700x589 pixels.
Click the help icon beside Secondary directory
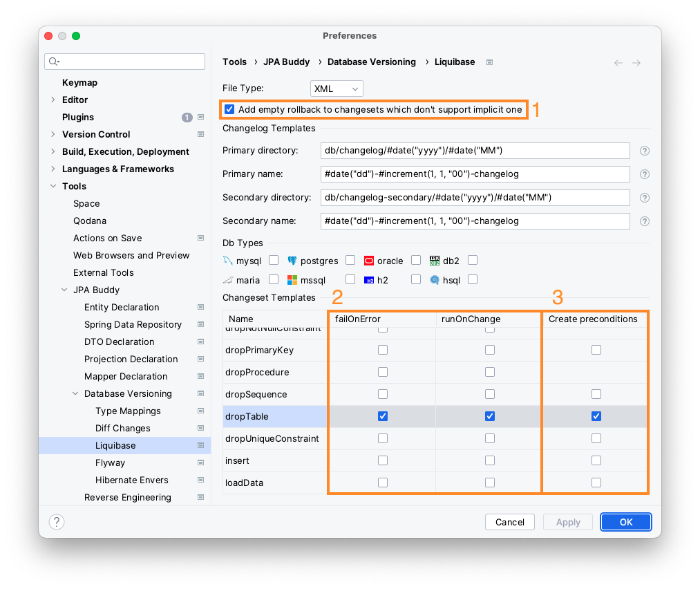coord(644,198)
